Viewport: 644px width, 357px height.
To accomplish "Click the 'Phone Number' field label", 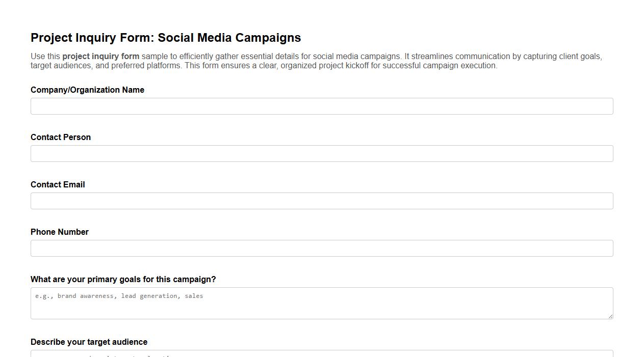I will 60,232.
